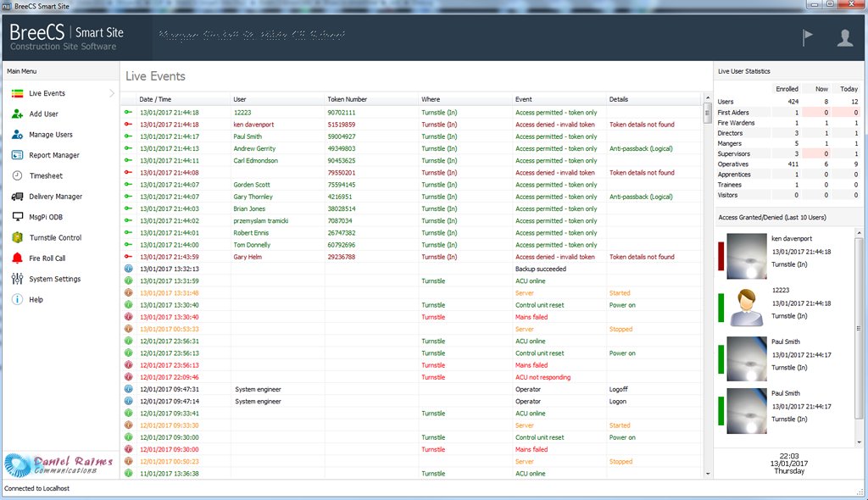Click last 10 users scrollbar down arrow
The image size is (868, 500).
pos(860,442)
